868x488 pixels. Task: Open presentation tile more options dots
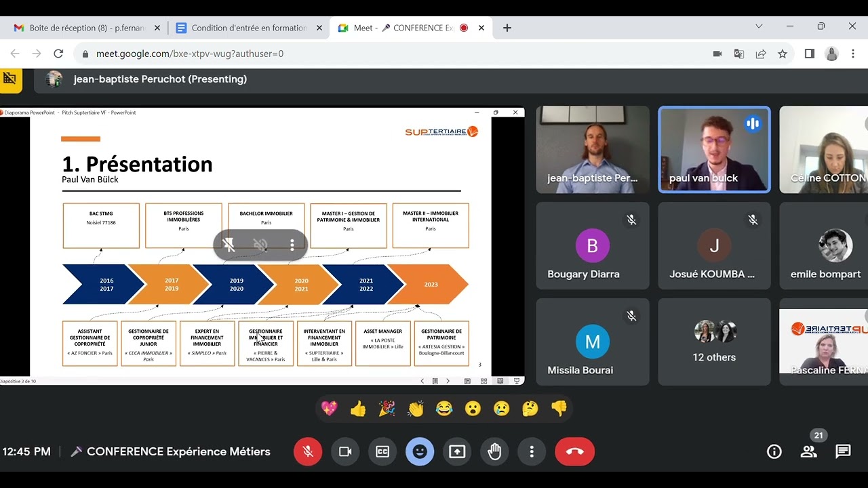[x=292, y=245]
